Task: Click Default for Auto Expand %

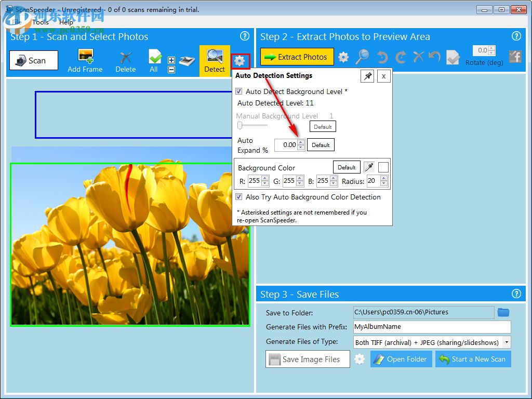Action: (x=321, y=145)
